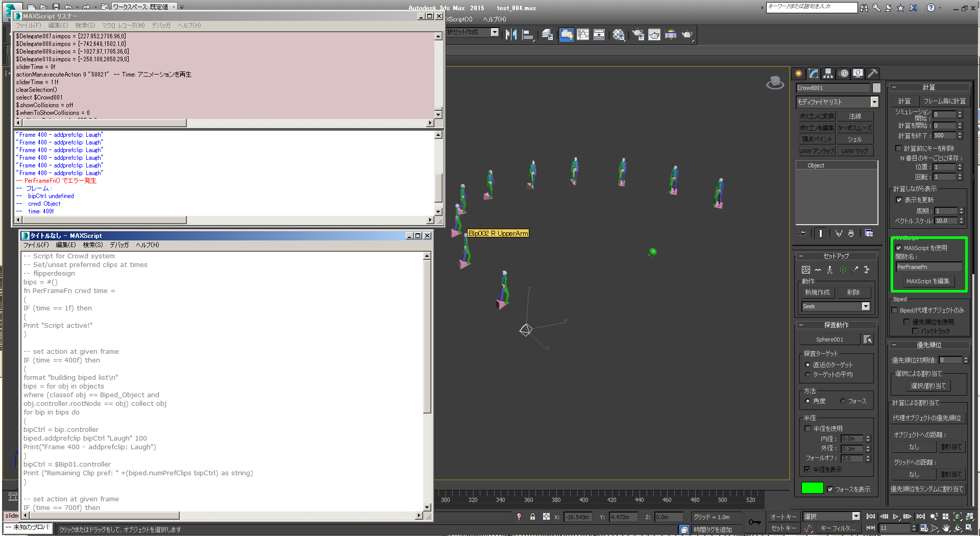Viewport: 980px width, 536px height.
Task: Click the 'MAXScript を編集' button
Action: (928, 281)
